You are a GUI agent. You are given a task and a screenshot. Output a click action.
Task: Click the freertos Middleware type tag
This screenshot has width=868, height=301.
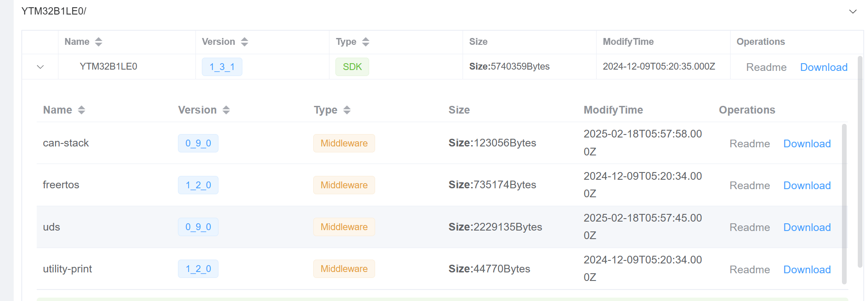tap(344, 185)
